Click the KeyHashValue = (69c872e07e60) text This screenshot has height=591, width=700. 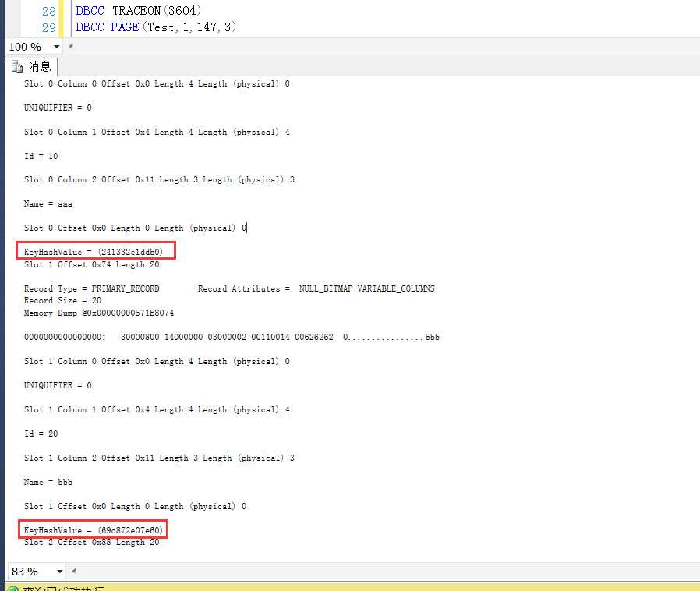(94, 530)
